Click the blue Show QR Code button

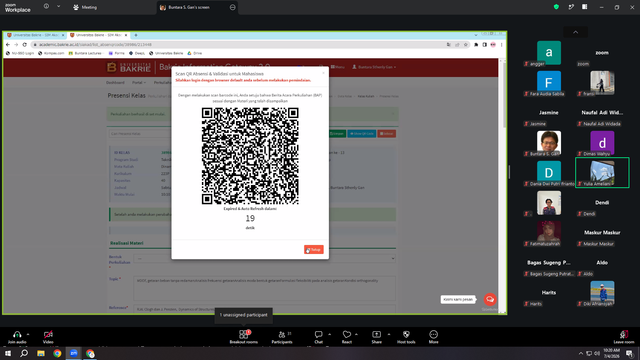pyautogui.click(x=362, y=133)
